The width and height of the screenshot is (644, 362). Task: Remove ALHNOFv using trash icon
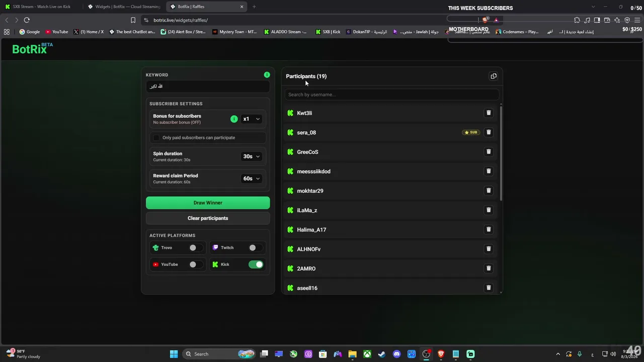[489, 249]
